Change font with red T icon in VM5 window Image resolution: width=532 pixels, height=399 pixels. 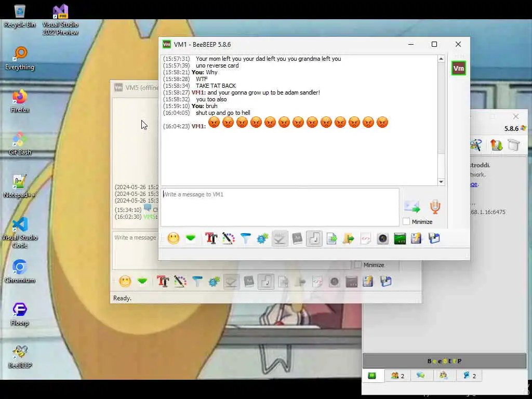pos(163,281)
